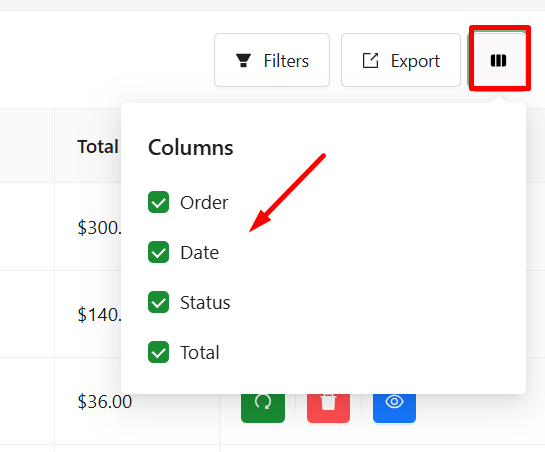
Task: Click the Total table column header
Action: [x=98, y=146]
